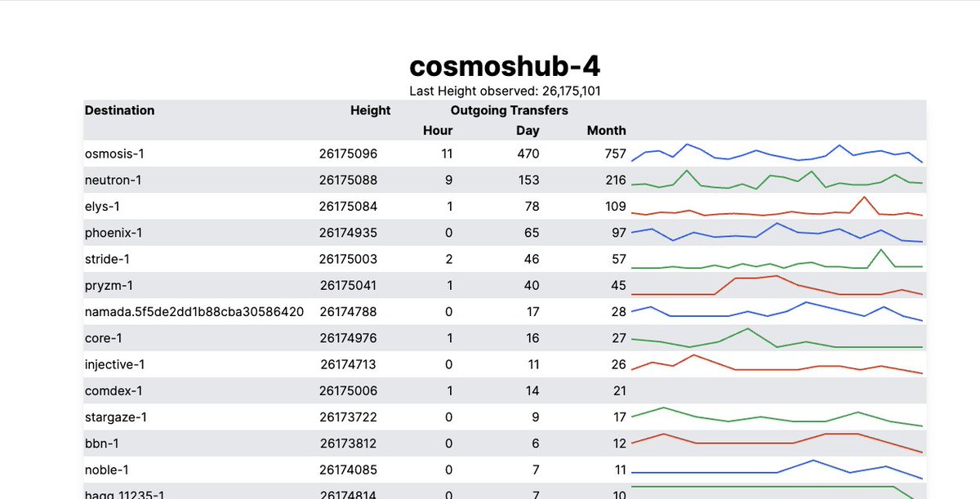Click height value 26175084
Screen dimensions: 980x499
point(349,207)
